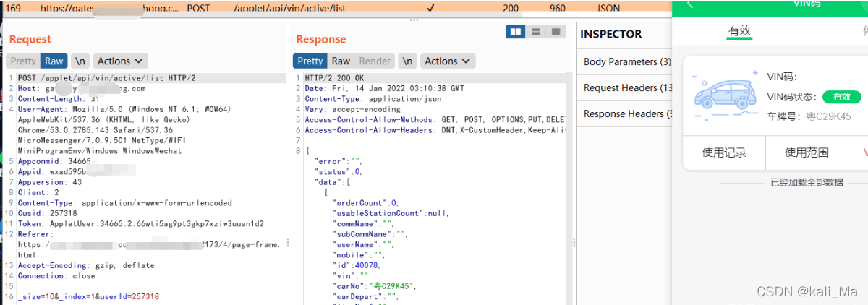868x305 pixels.
Task: Click the request body line with userId=257318
Action: pyautogui.click(x=89, y=297)
